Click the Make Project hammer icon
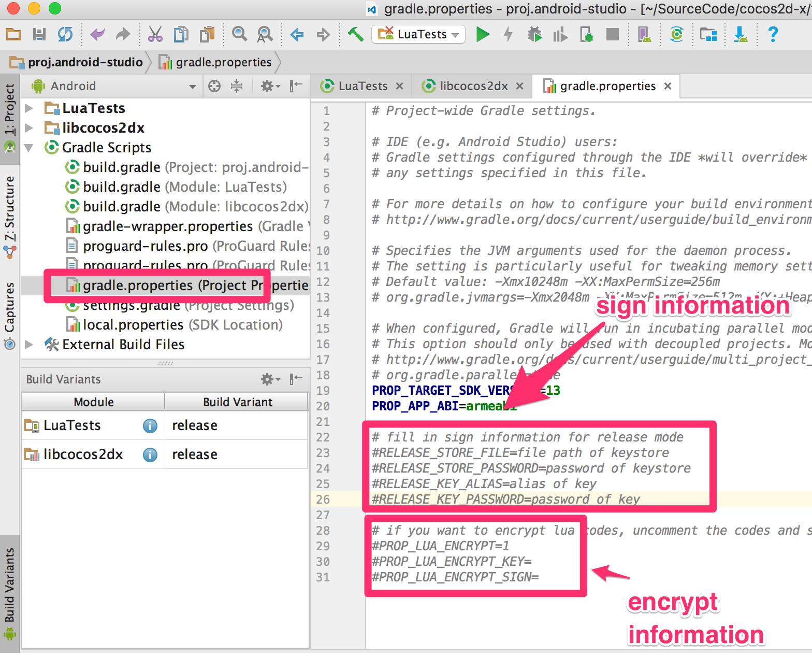This screenshot has height=656, width=812. (355, 35)
